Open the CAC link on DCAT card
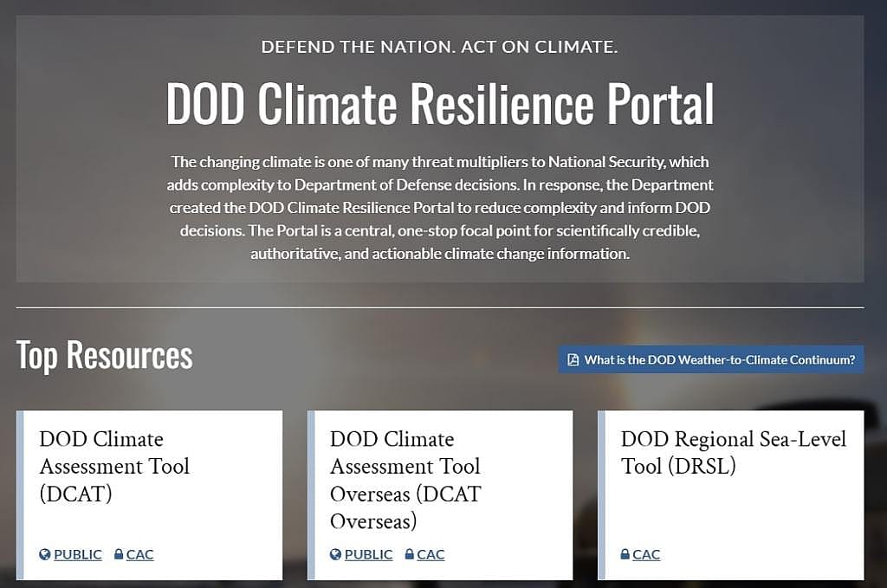The height and width of the screenshot is (588, 887). tap(139, 554)
